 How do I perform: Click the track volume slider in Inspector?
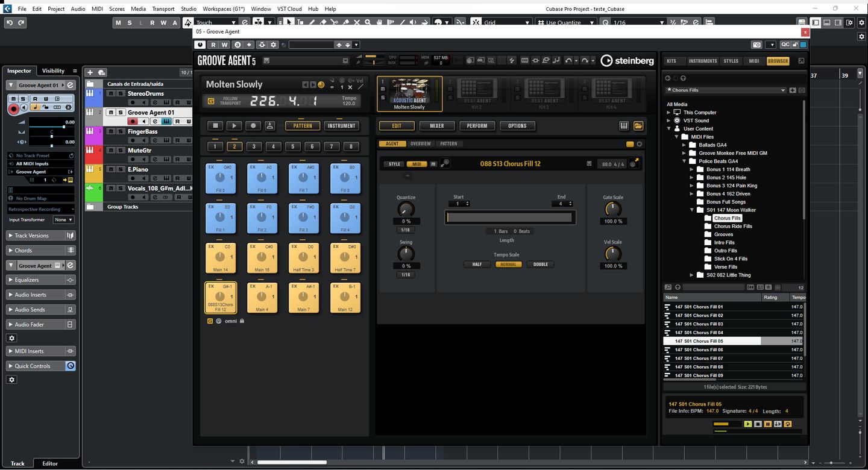[x=51, y=127]
